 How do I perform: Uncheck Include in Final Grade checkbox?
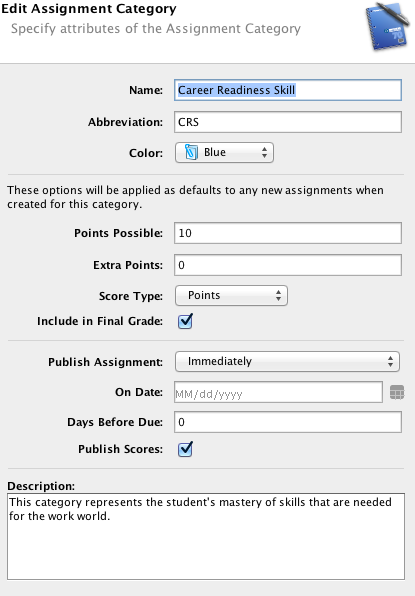185,321
